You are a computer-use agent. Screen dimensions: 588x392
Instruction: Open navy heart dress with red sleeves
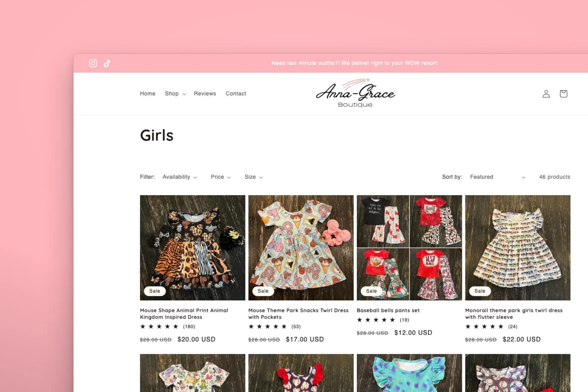301,373
